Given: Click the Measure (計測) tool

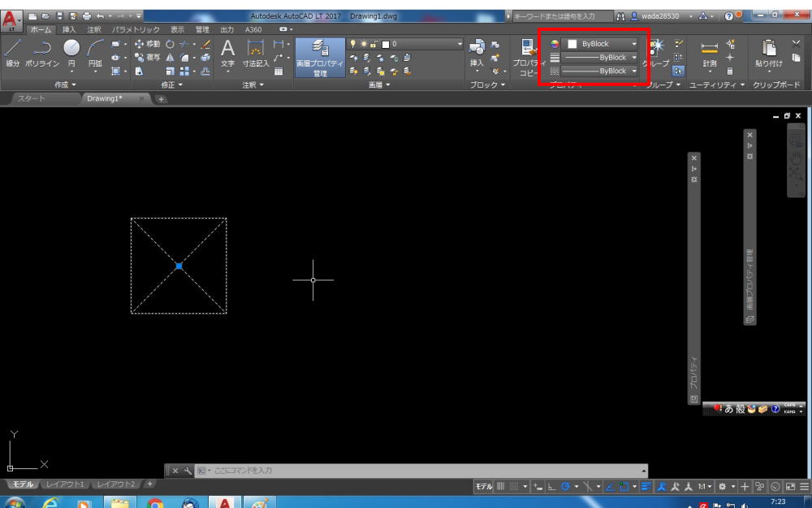Looking at the screenshot, I should tap(710, 54).
